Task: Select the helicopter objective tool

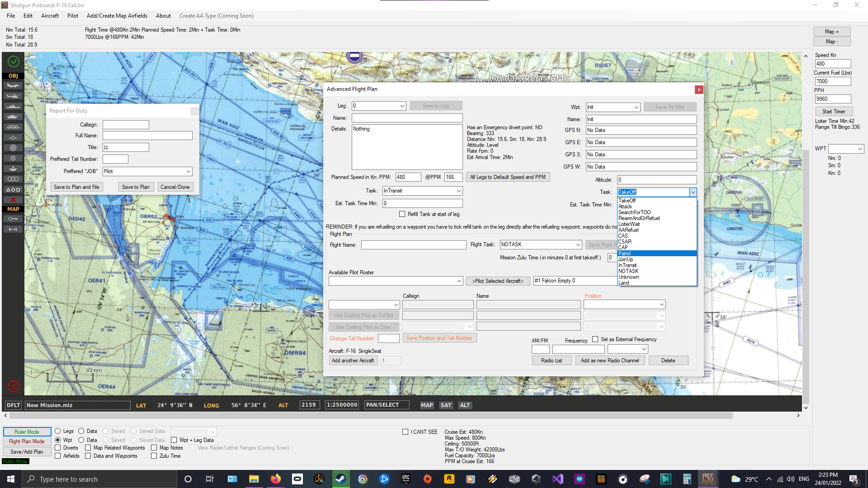Action: (x=13, y=96)
